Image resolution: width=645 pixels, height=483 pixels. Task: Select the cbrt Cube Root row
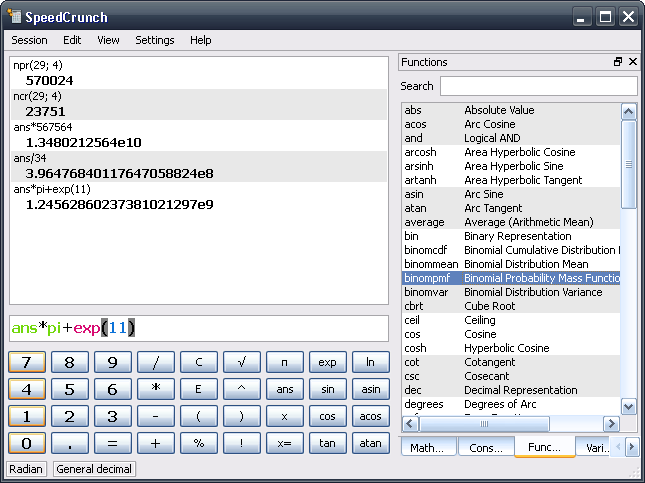511,306
